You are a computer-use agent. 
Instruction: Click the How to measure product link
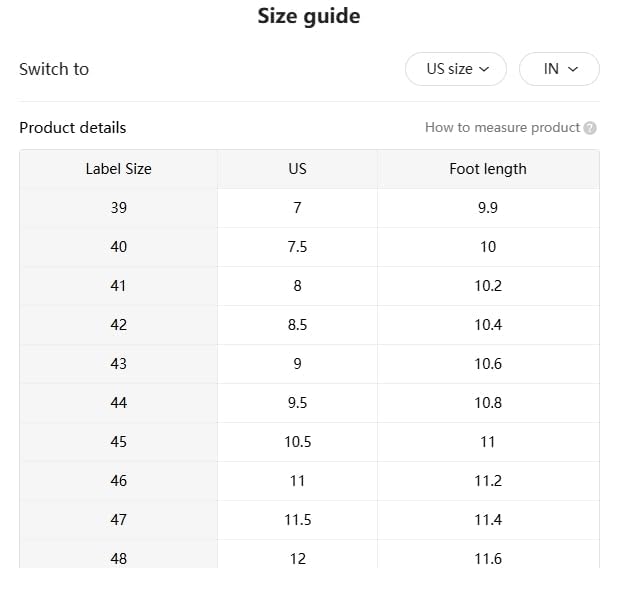(502, 128)
